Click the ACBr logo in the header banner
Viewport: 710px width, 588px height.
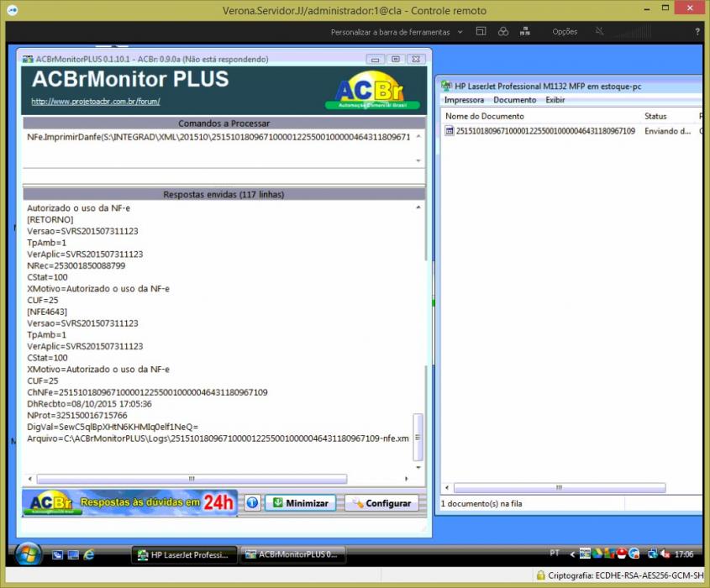tap(372, 91)
